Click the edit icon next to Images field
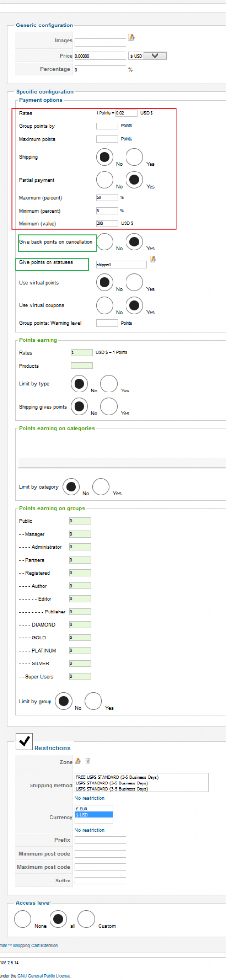The image size is (226, 980). click(131, 37)
